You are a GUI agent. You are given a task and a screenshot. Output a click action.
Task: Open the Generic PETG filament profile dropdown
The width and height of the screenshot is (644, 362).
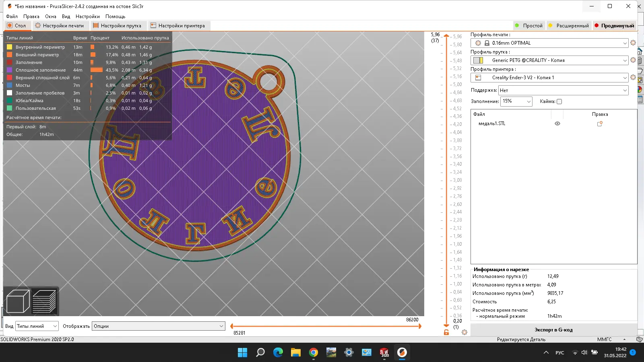(x=549, y=60)
